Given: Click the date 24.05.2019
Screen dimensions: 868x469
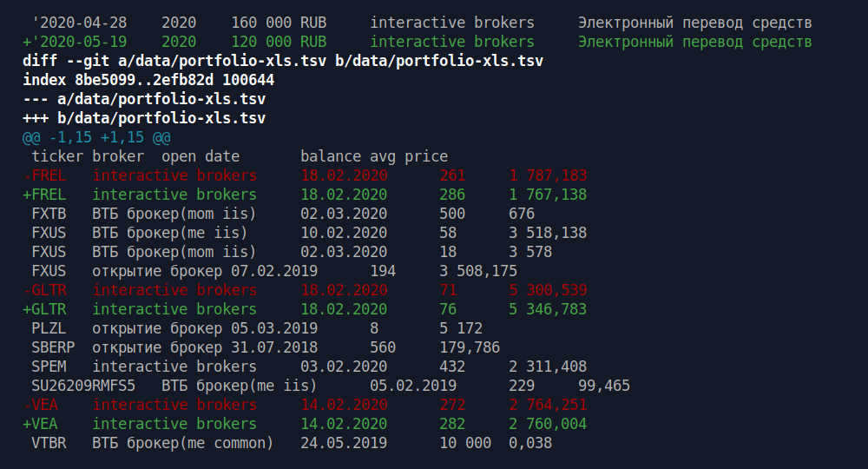Looking at the screenshot, I should [344, 443].
